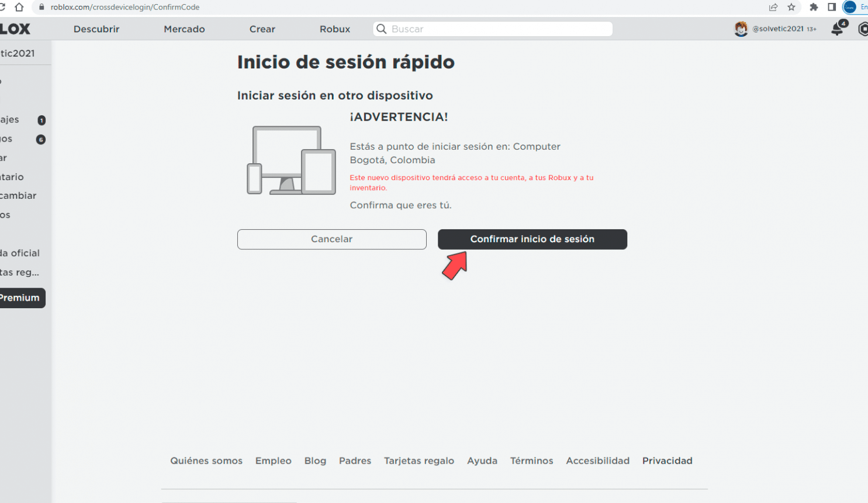Image resolution: width=868 pixels, height=503 pixels.
Task: Click the solvetic2021 avatar picture
Action: coord(741,29)
